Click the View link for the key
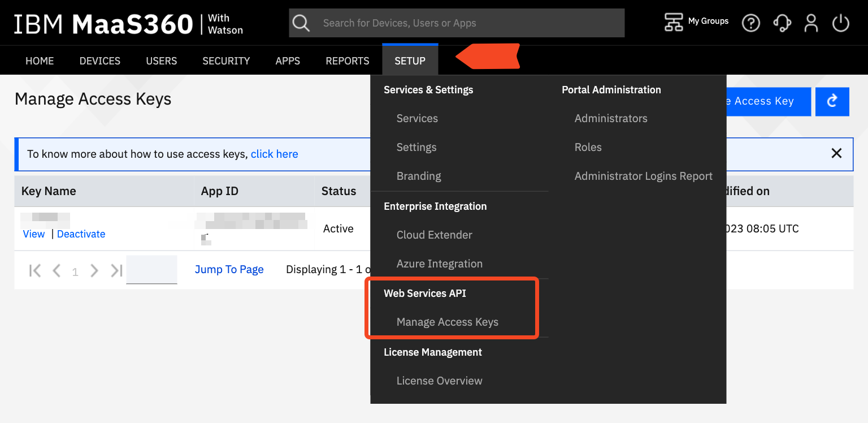 (34, 234)
